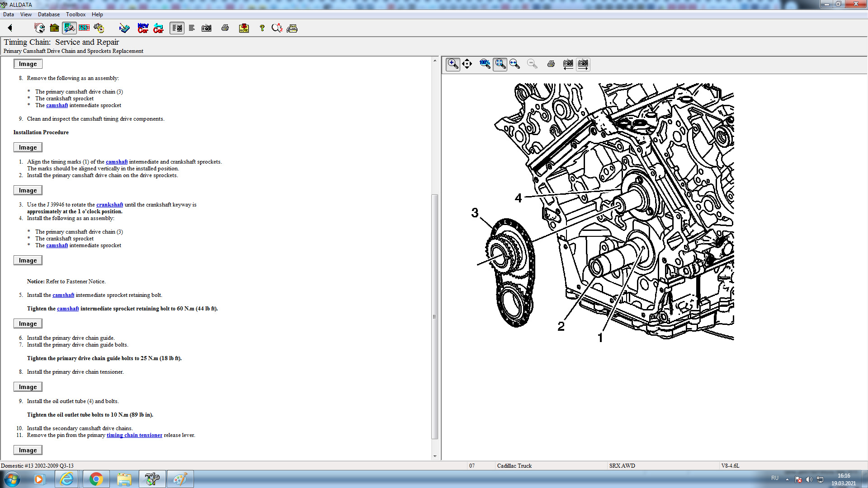Viewport: 868px width, 488px height.
Task: Click the New Car toolbar icon
Action: tap(143, 28)
